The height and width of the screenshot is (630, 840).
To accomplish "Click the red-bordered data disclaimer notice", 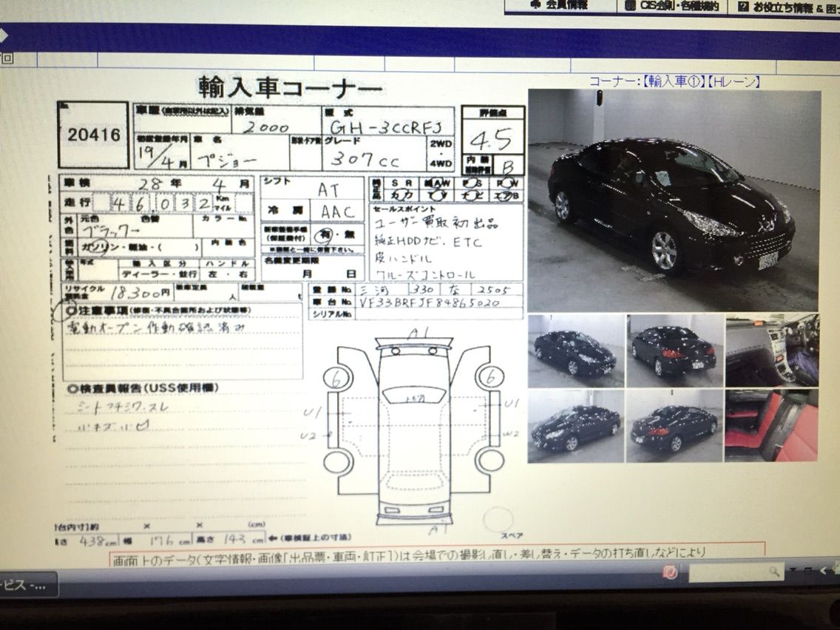I will [x=437, y=555].
